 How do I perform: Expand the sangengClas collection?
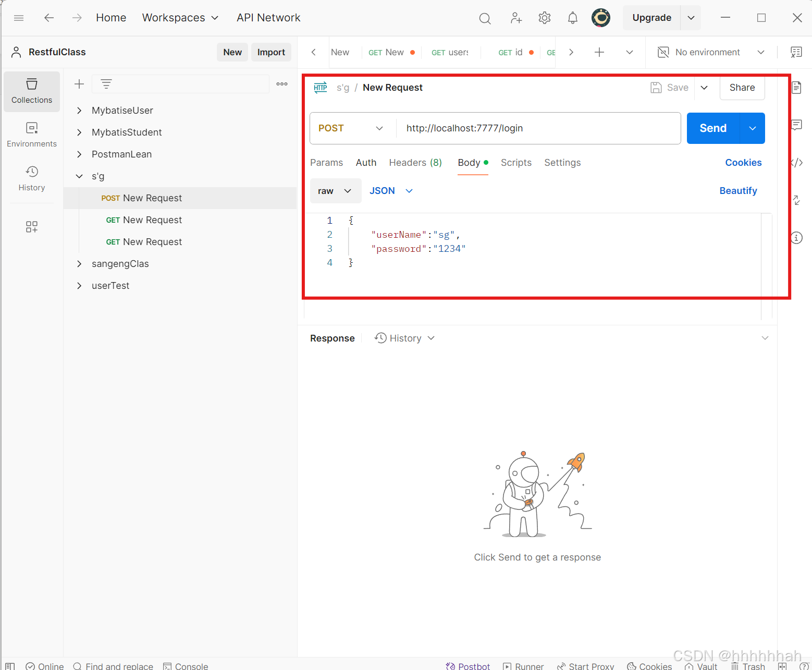coord(79,264)
